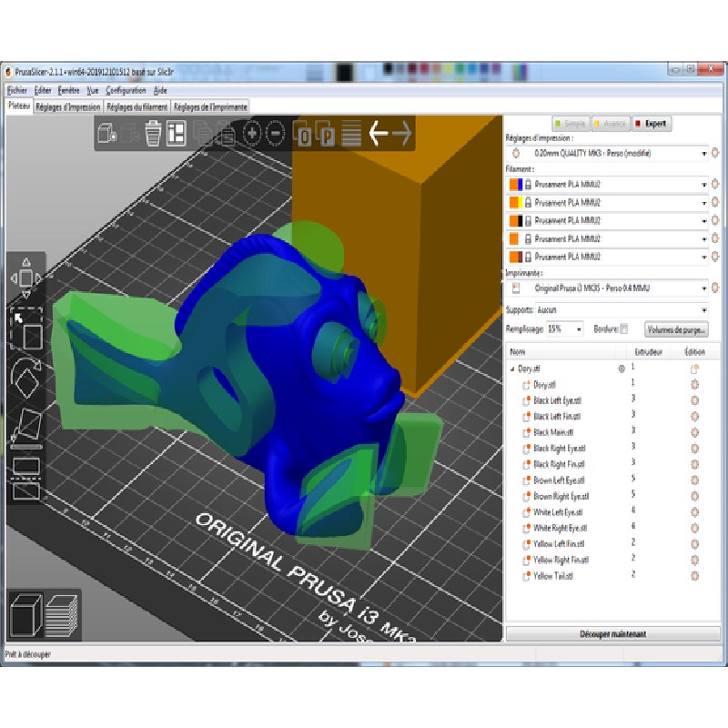
Task: Open the Editer menu
Action: coord(43,90)
